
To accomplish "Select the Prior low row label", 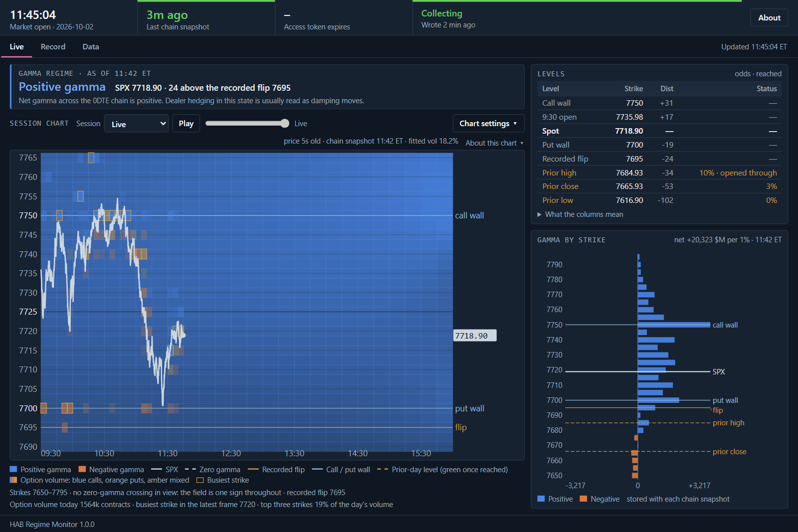I will click(x=558, y=200).
